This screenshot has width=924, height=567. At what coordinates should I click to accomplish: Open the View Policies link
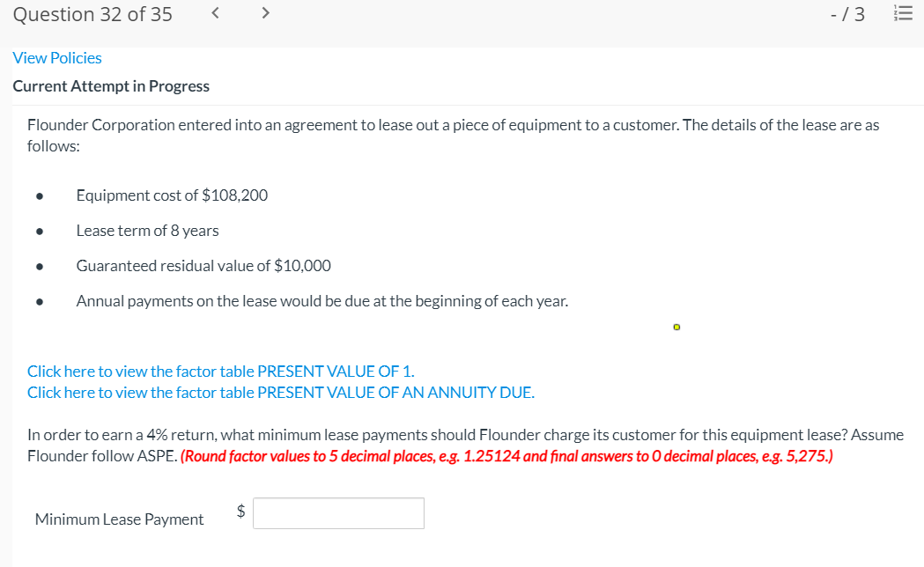pyautogui.click(x=57, y=58)
